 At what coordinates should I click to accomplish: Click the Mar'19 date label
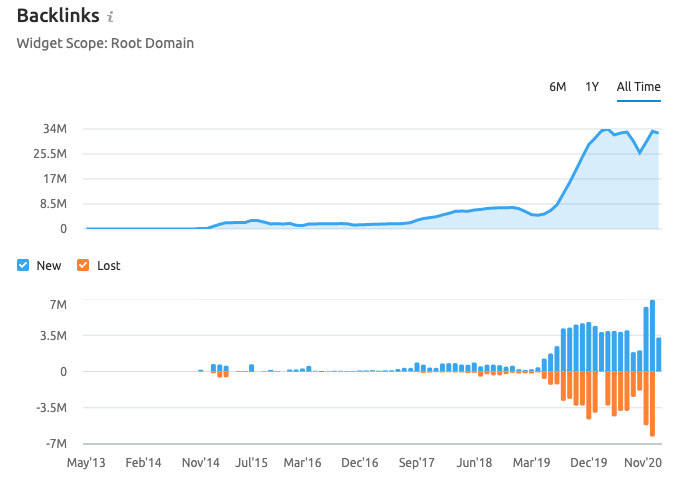pos(531,463)
